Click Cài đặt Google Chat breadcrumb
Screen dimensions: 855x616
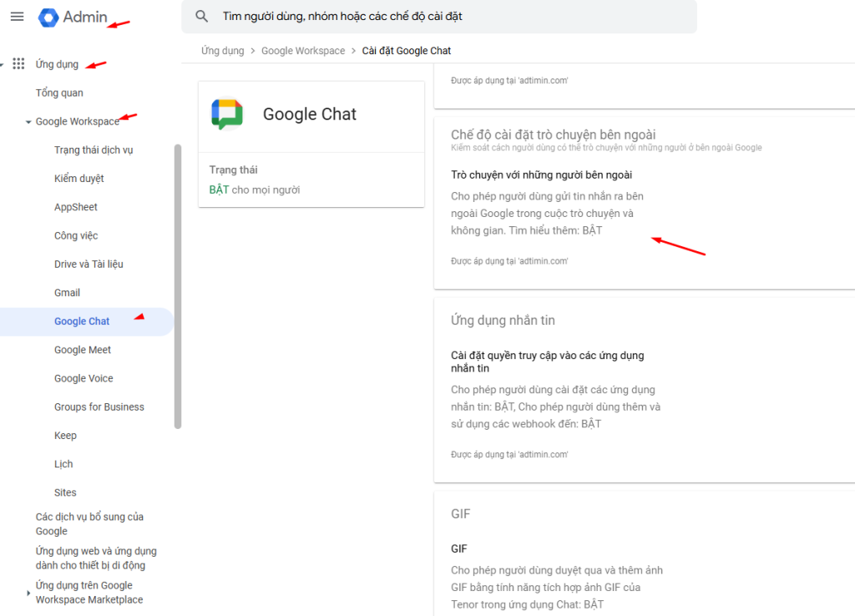[407, 51]
